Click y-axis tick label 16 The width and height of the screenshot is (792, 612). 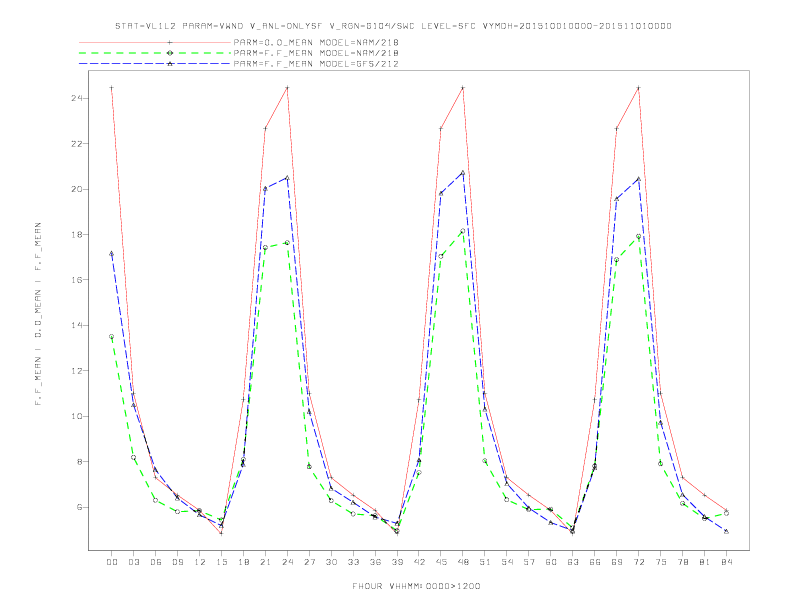pos(76,280)
